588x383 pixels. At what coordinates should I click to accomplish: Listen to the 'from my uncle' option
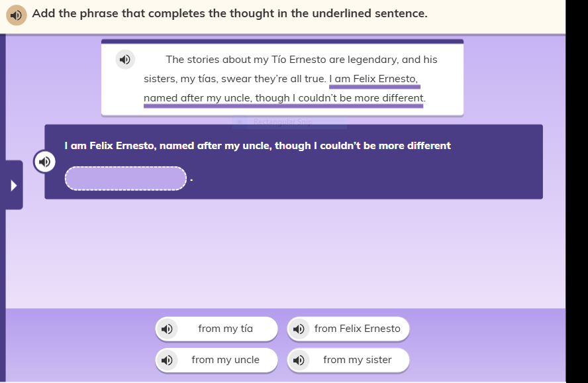click(167, 360)
